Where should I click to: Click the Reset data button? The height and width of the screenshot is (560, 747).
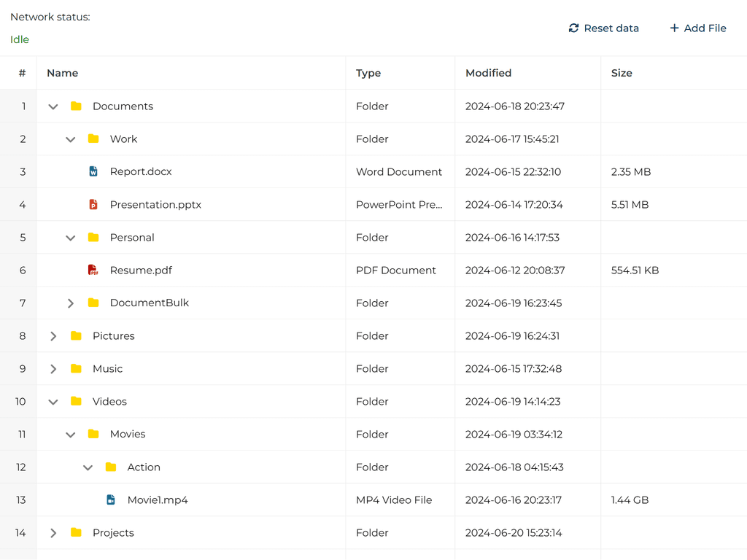click(603, 28)
